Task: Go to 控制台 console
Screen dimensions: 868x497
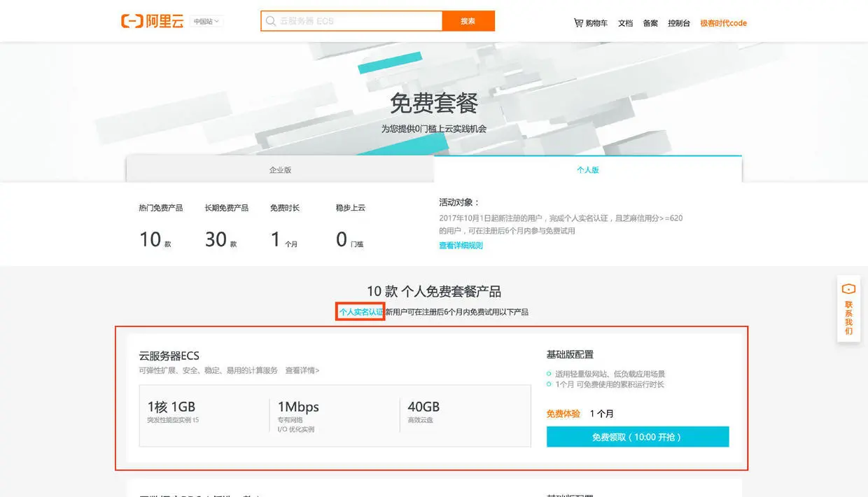Action: 679,23
